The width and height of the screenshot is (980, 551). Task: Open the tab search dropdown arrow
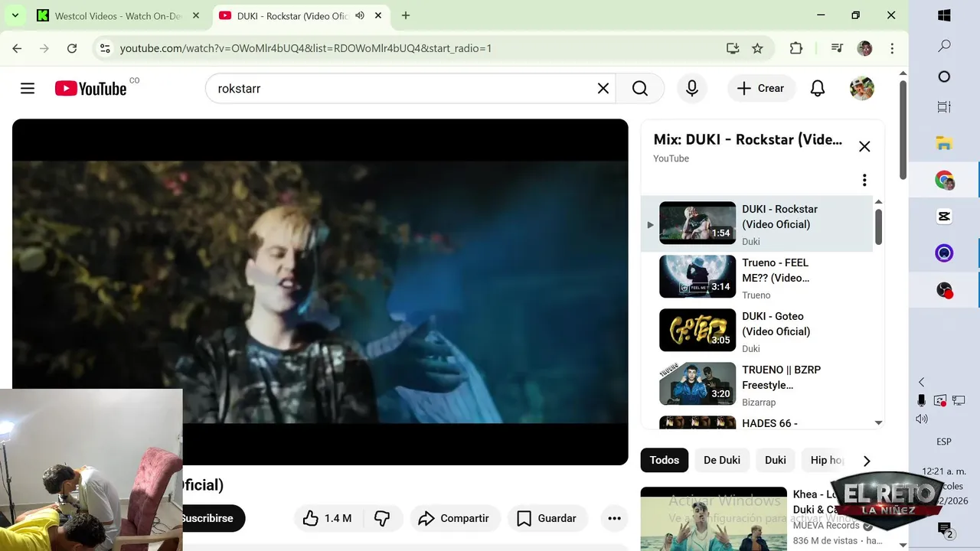pyautogui.click(x=15, y=15)
